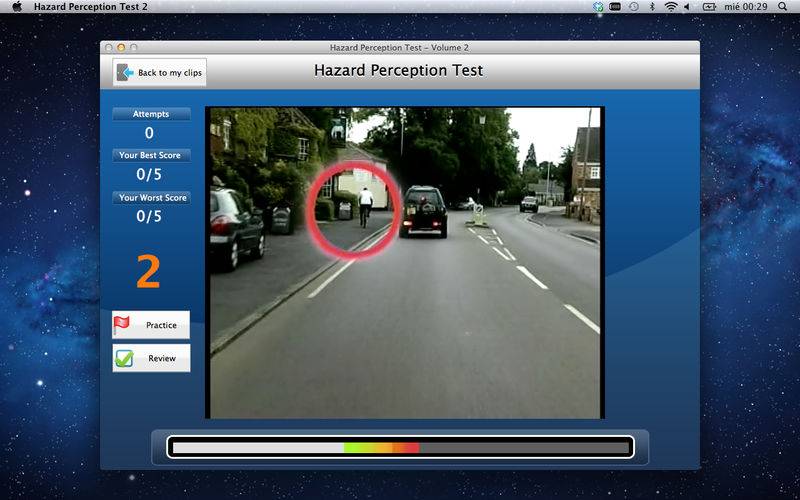The image size is (800, 500).
Task: Click the cyclist hazard in the video
Action: pyautogui.click(x=365, y=207)
